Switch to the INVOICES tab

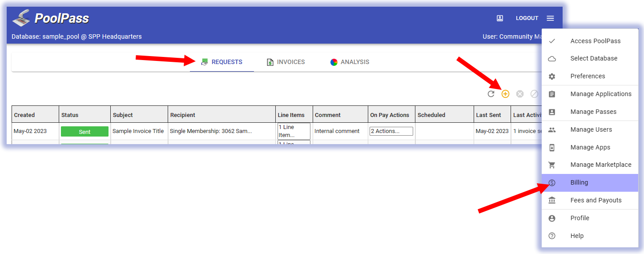coord(286,62)
